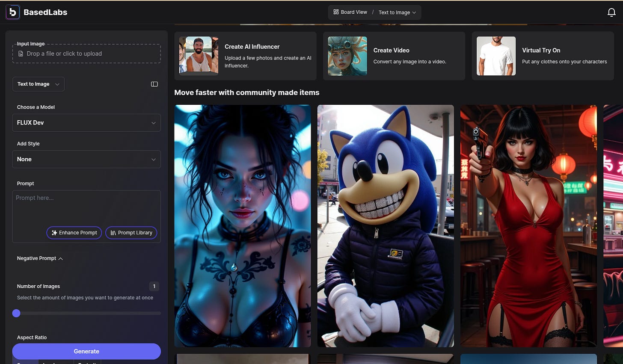Open the tattooed woman community image

pyautogui.click(x=243, y=226)
